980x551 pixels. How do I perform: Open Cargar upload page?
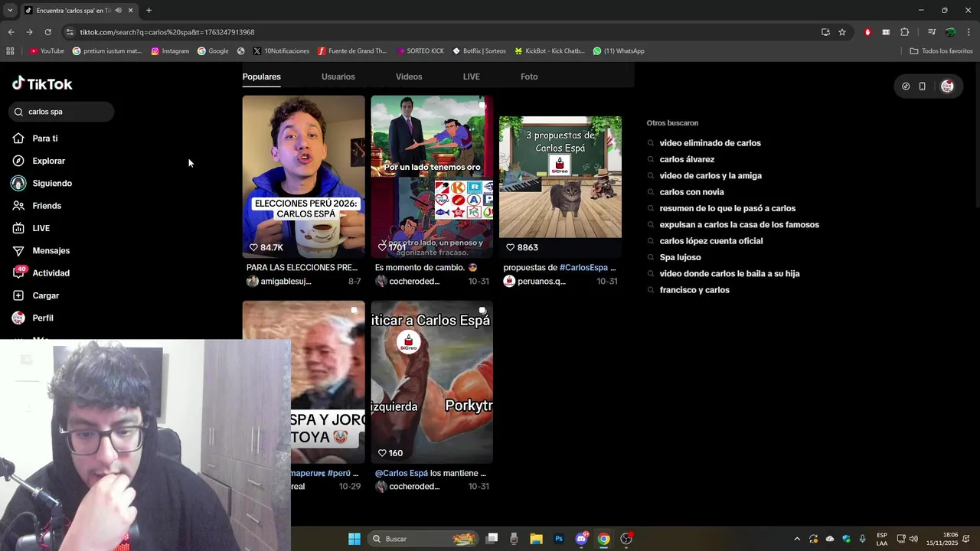click(36, 295)
